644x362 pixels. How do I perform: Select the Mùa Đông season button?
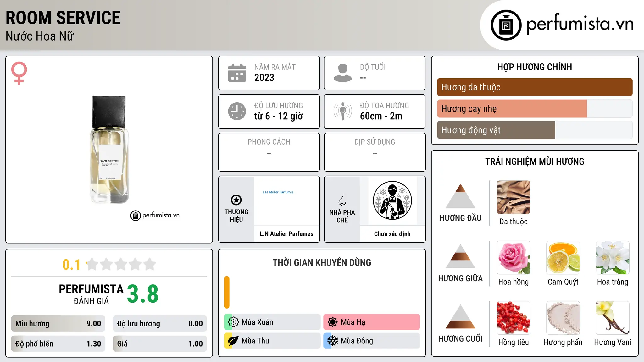tap(372, 341)
